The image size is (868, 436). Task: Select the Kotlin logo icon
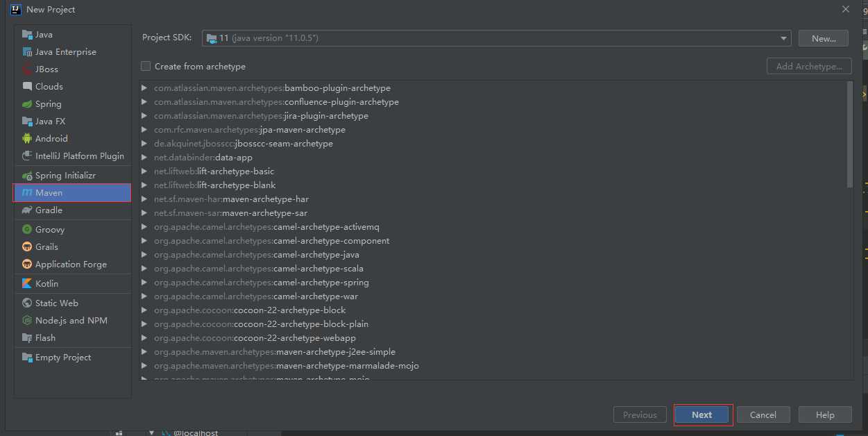[27, 284]
